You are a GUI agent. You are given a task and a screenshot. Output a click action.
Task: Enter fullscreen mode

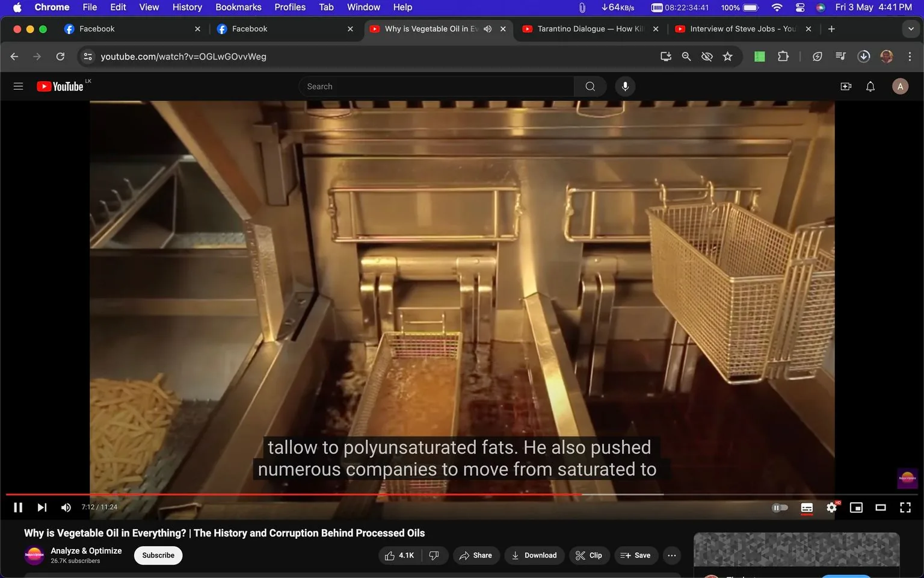(x=905, y=507)
